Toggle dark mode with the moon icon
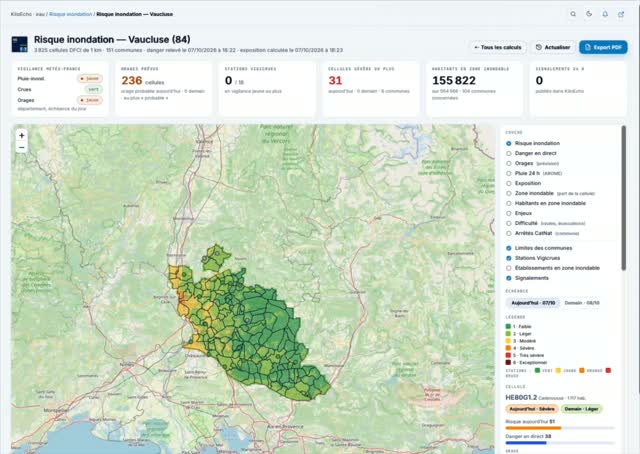The image size is (640, 454). coord(589,14)
